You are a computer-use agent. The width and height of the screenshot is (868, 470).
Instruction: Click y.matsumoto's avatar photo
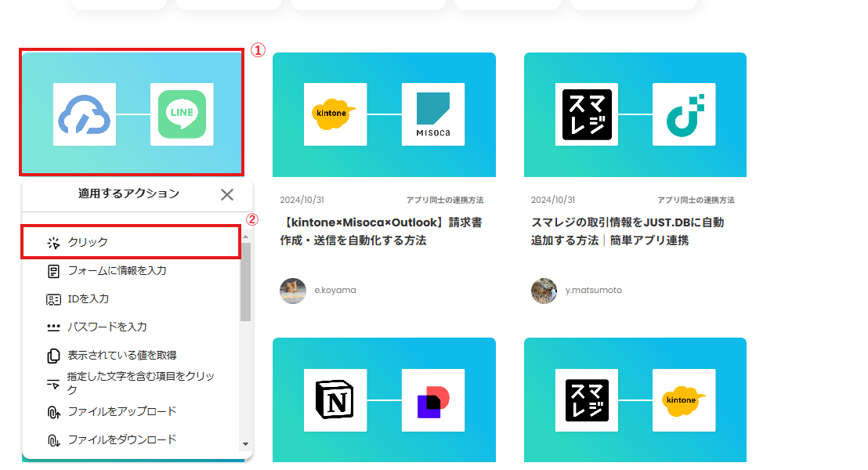544,291
